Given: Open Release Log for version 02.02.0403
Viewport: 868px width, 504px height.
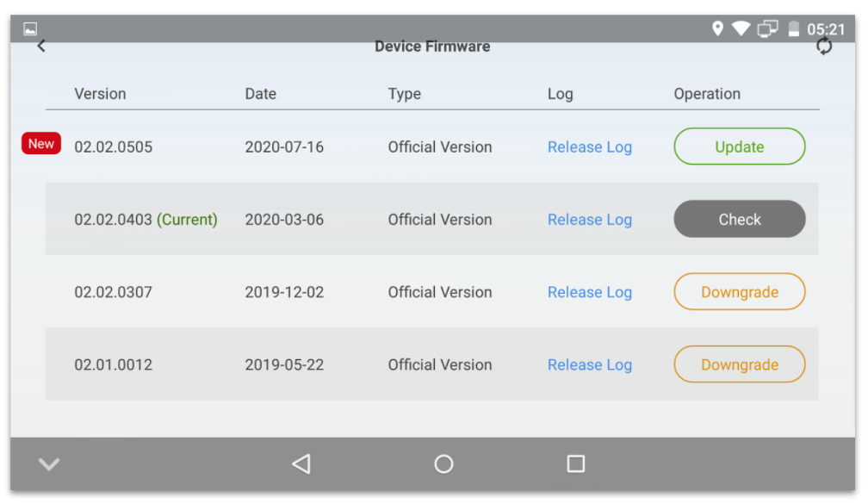Looking at the screenshot, I should 589,220.
